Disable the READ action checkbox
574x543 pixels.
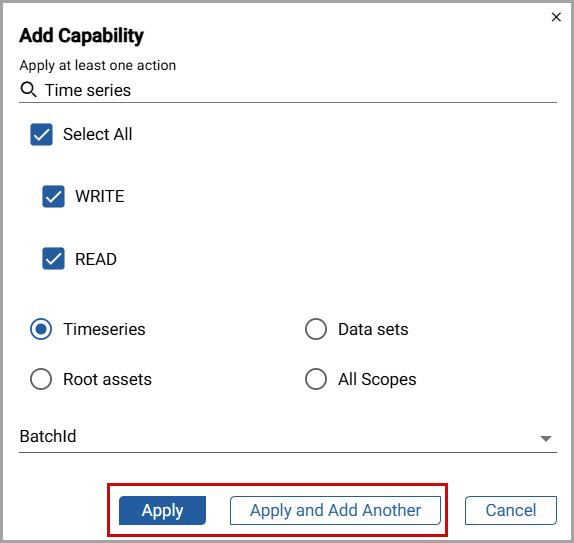coord(53,259)
